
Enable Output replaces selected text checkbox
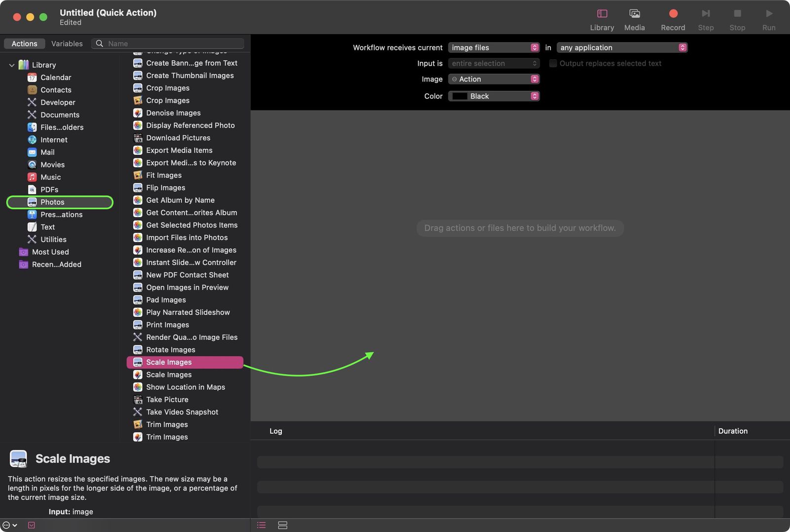553,63
